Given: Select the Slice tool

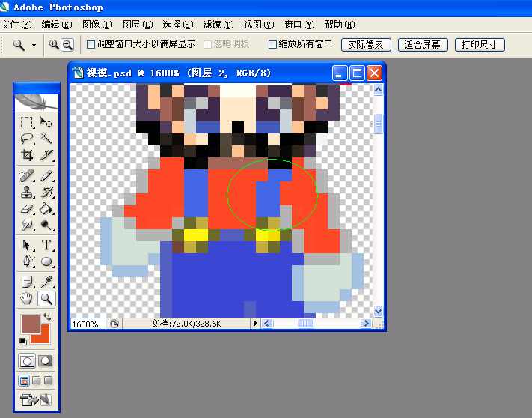Looking at the screenshot, I should pyautogui.click(x=46, y=155).
